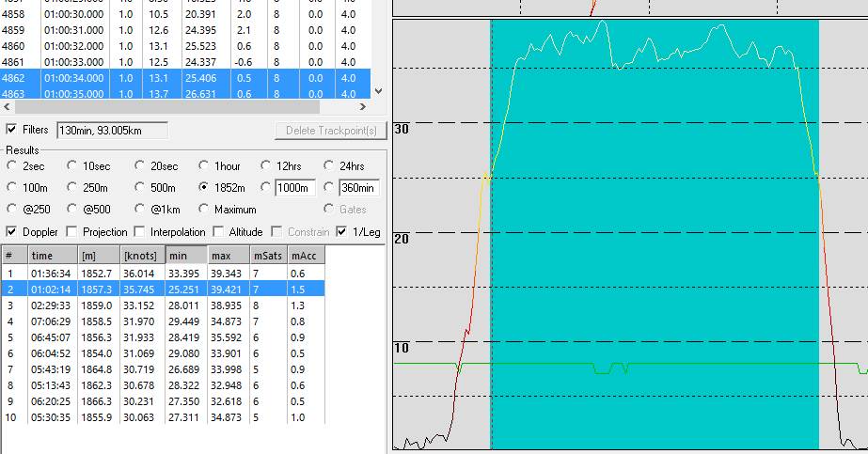Click the Delete Trackpoint(s) button

pos(330,131)
